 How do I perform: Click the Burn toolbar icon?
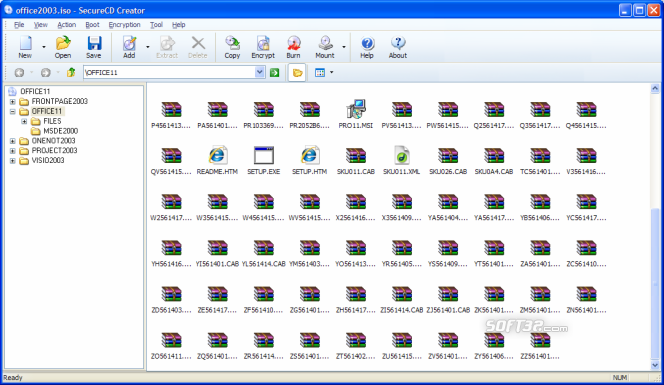[293, 47]
